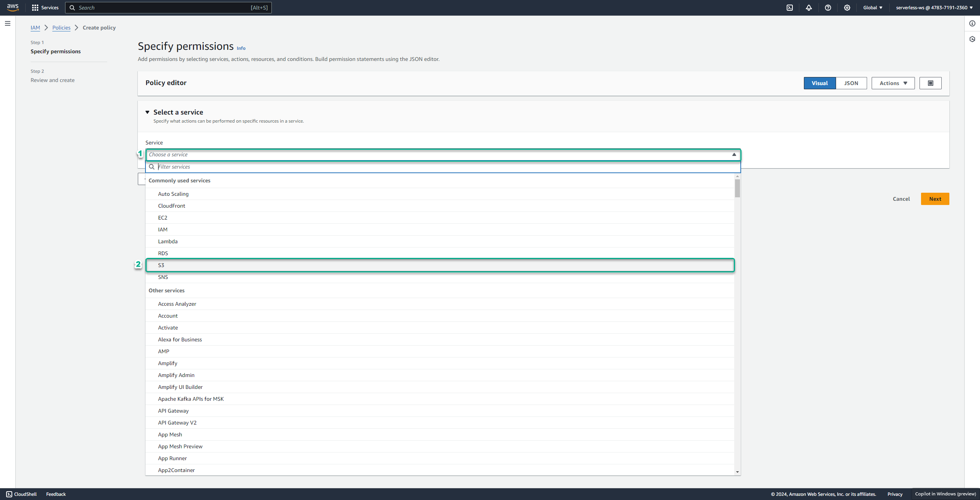Select App Mesh Preview service
The image size is (980, 500).
pyautogui.click(x=440, y=446)
